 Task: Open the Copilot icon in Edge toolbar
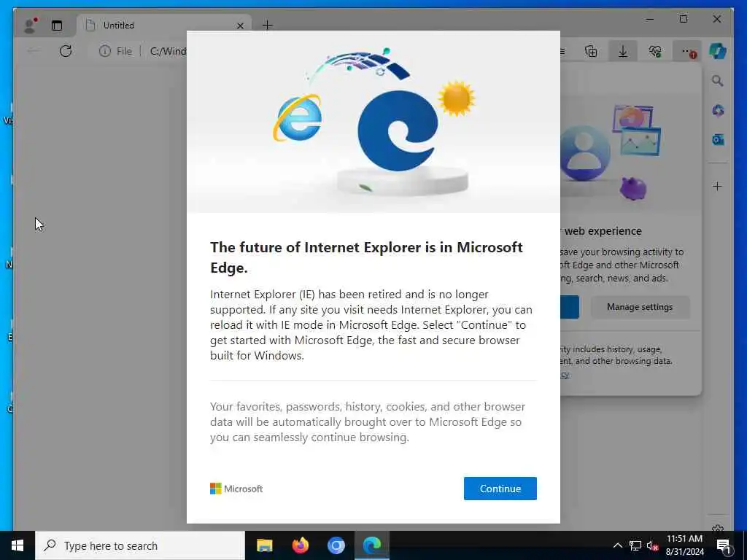tap(718, 50)
